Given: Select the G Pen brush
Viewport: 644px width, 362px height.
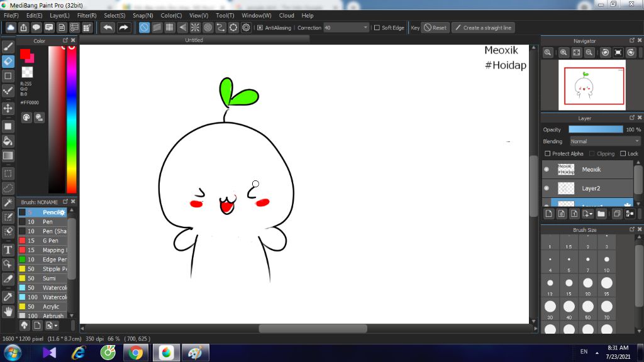Looking at the screenshot, I should coord(43,241).
